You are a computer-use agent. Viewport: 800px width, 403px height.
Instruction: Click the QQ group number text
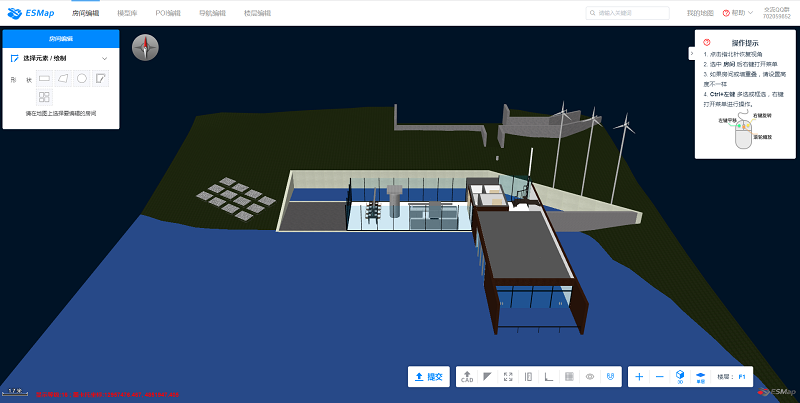tap(777, 16)
